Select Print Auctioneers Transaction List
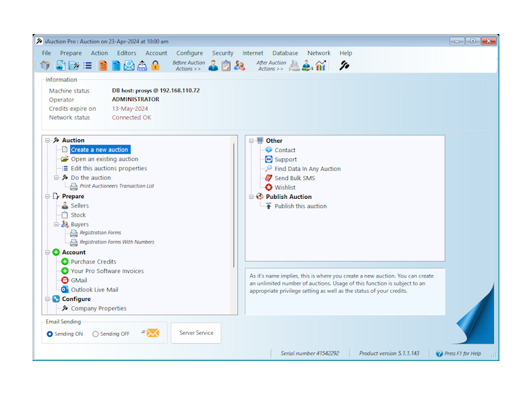Screen dimensions: 532x395 pyautogui.click(x=117, y=186)
